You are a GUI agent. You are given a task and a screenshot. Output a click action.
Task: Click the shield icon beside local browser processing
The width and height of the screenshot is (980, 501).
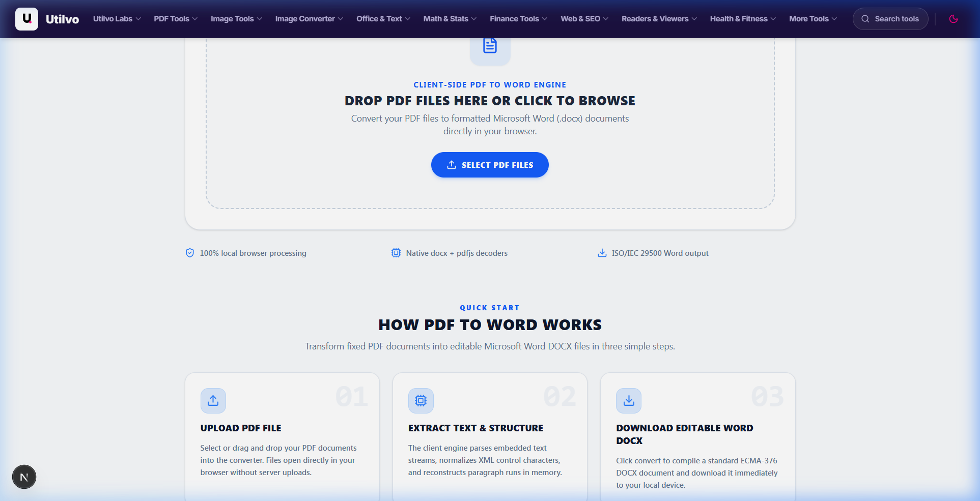pyautogui.click(x=190, y=253)
